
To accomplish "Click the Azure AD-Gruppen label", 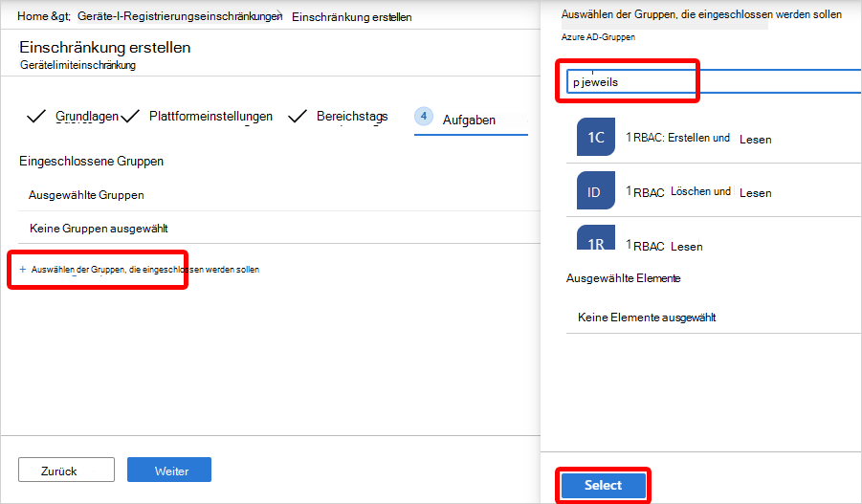I will point(598,37).
